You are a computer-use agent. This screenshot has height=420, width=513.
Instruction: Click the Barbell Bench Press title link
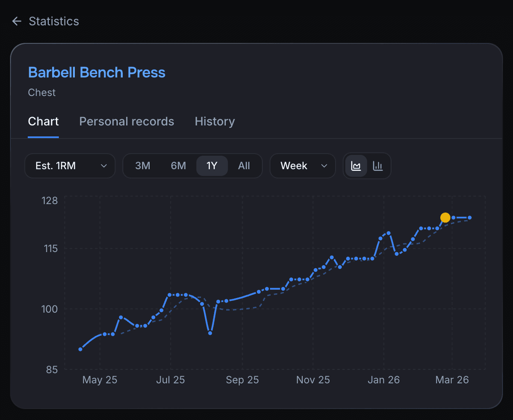tap(97, 72)
